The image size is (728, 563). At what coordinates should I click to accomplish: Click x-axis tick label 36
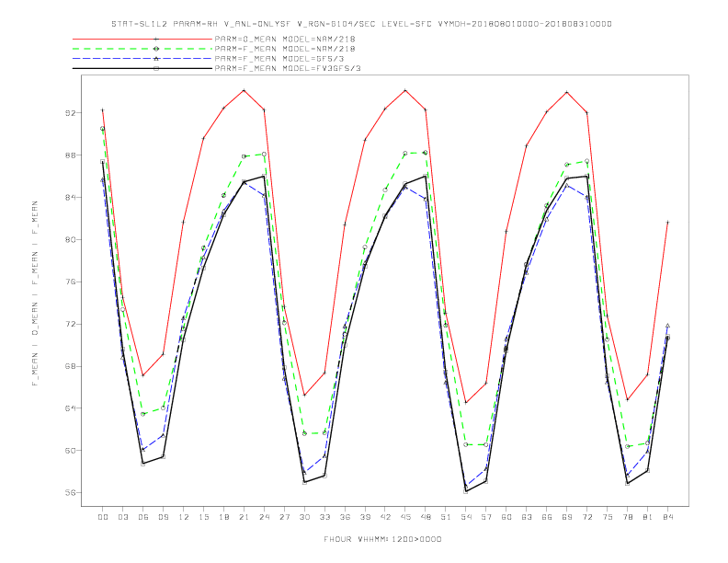click(345, 517)
